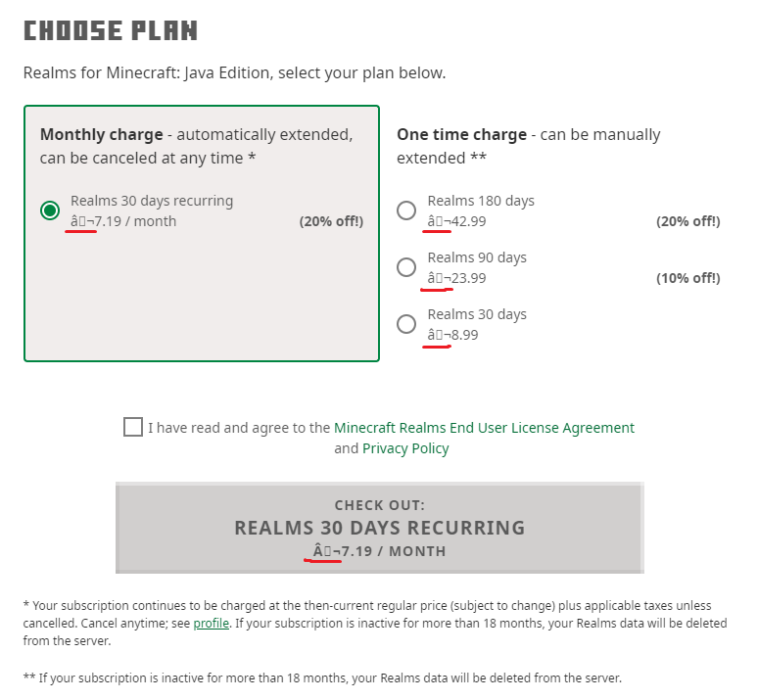
Task: Open the Privacy Policy link
Action: (405, 448)
